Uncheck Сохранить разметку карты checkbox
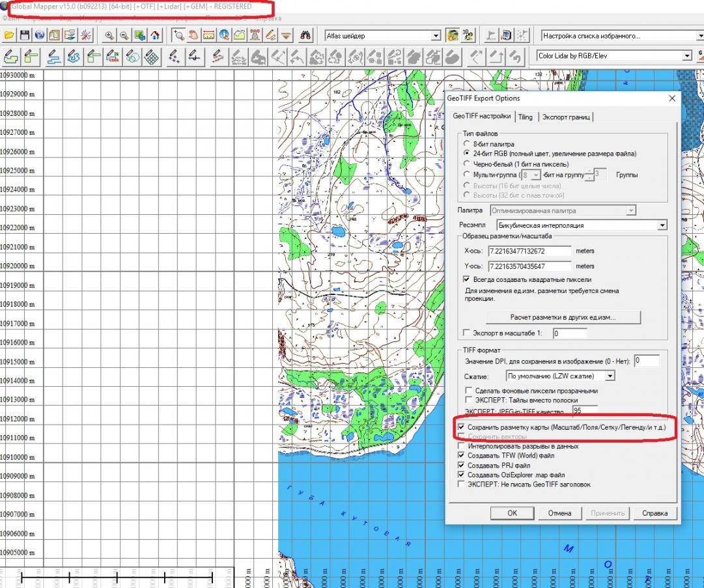The width and height of the screenshot is (704, 588). (x=462, y=427)
